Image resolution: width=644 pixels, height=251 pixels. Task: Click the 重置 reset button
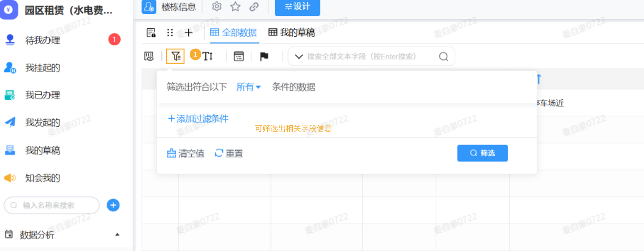point(229,153)
